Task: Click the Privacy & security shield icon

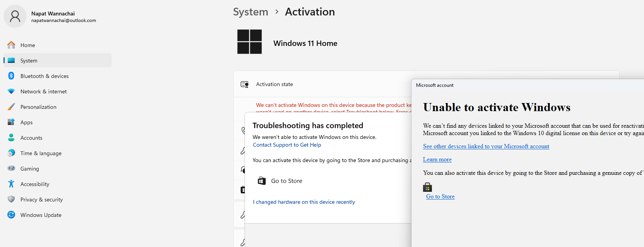Action: coord(11,200)
